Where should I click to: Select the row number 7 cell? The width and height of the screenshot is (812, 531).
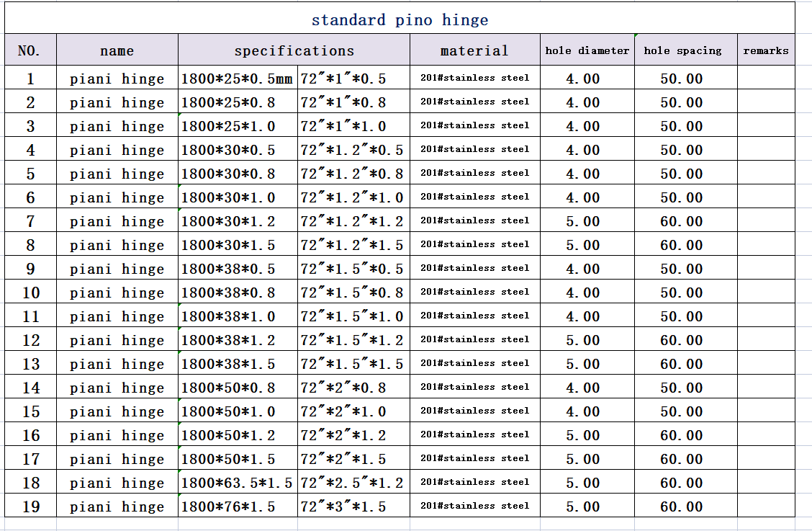30,221
